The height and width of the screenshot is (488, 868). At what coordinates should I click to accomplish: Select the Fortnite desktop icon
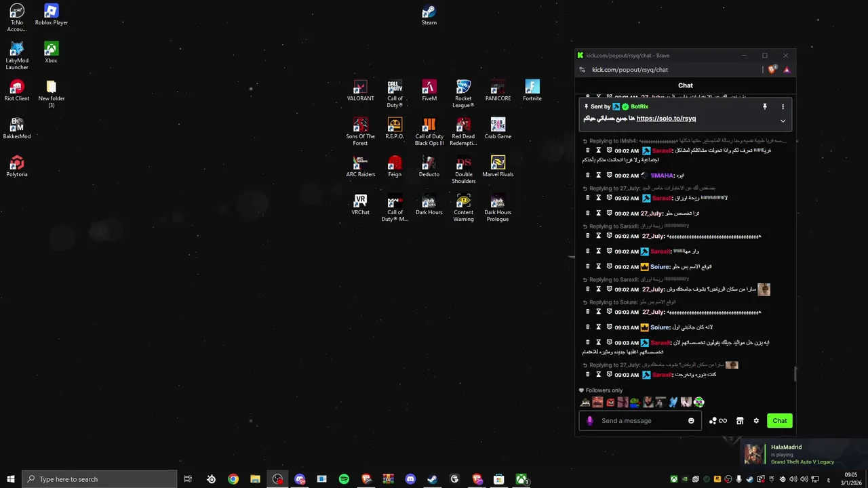pyautogui.click(x=532, y=91)
